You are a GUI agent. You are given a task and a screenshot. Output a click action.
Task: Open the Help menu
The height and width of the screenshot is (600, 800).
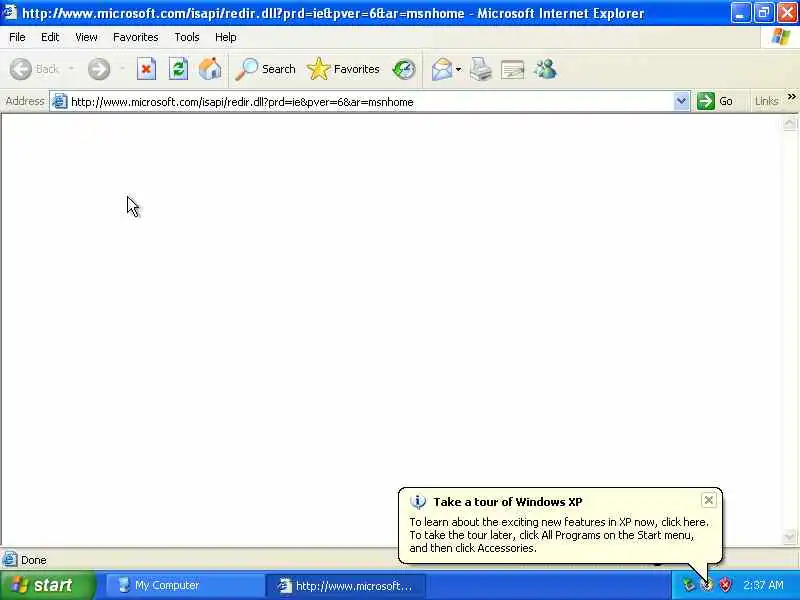point(226,37)
